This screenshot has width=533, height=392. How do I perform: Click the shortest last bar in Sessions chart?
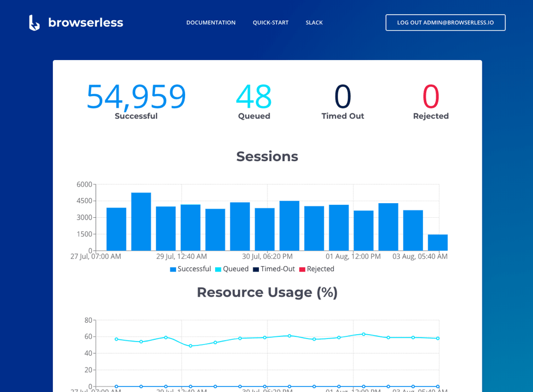pos(438,243)
